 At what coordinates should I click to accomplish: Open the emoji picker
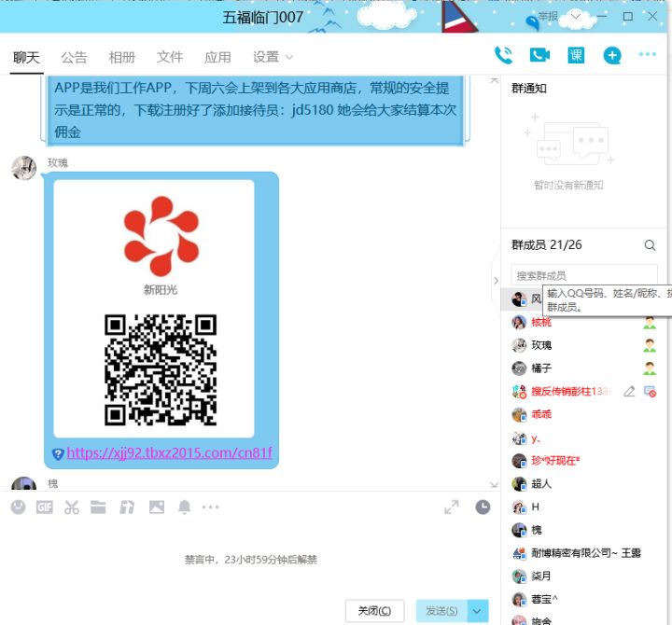18,507
